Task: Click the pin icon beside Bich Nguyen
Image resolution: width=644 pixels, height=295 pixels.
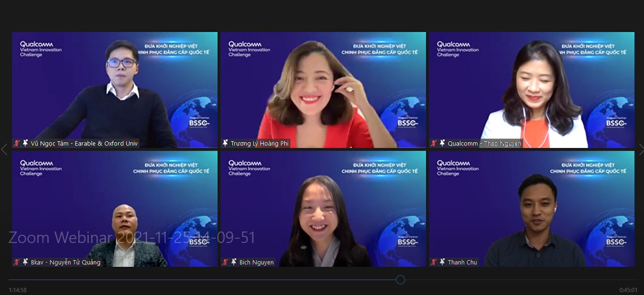Action: point(234,262)
